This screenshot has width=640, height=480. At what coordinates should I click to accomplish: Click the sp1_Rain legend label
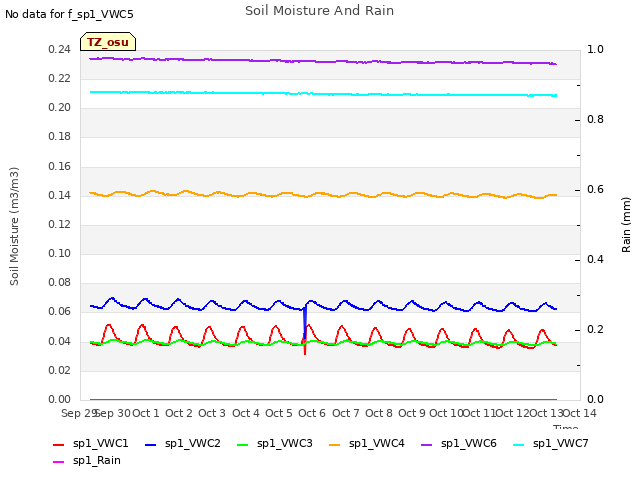tap(97, 461)
